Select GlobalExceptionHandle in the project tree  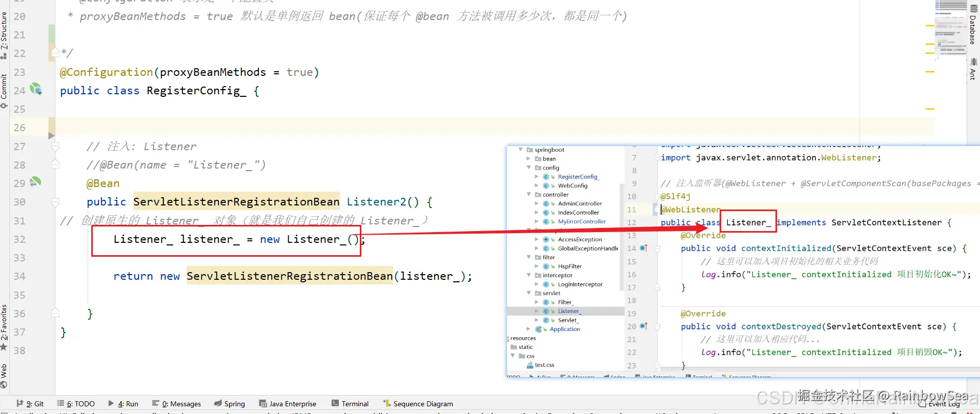[588, 249]
